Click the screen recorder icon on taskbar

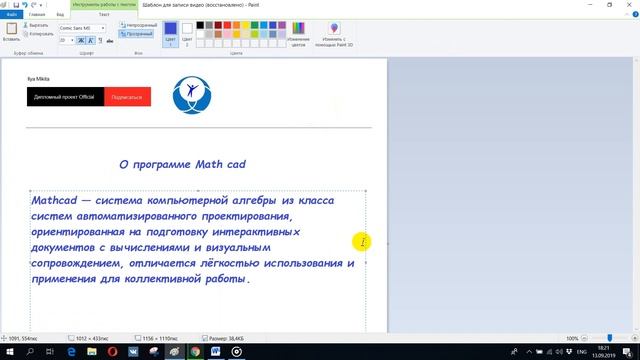point(236,351)
